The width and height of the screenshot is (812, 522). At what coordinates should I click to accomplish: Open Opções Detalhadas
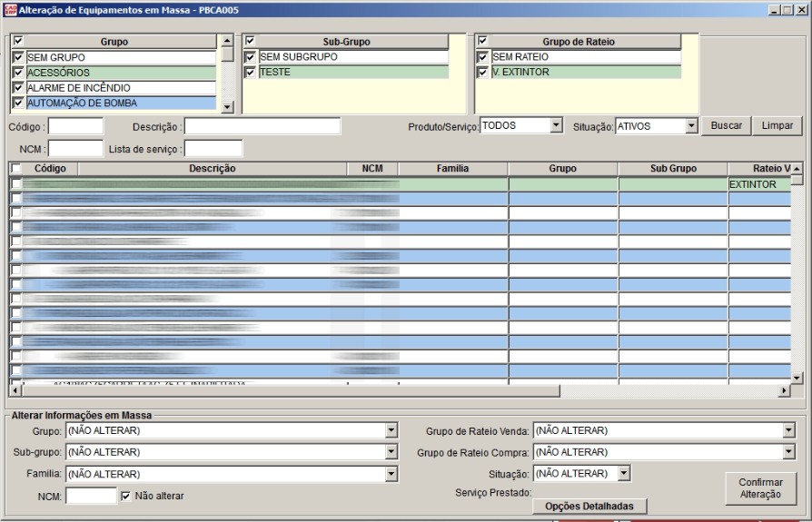tap(589, 506)
